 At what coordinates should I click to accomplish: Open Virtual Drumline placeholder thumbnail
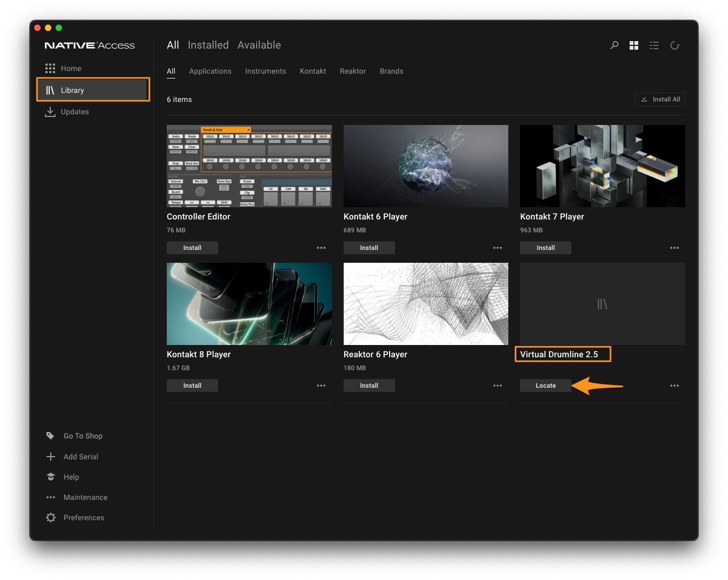click(602, 304)
